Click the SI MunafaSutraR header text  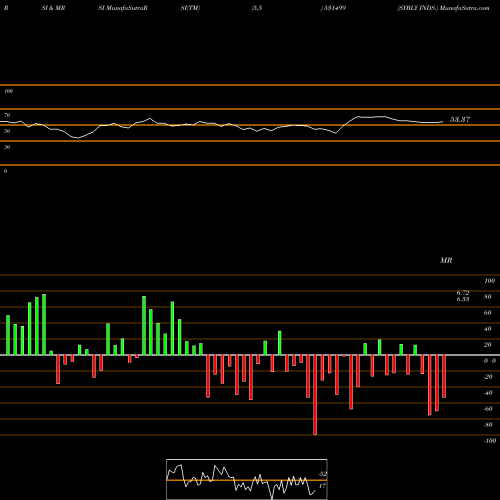[123, 8]
